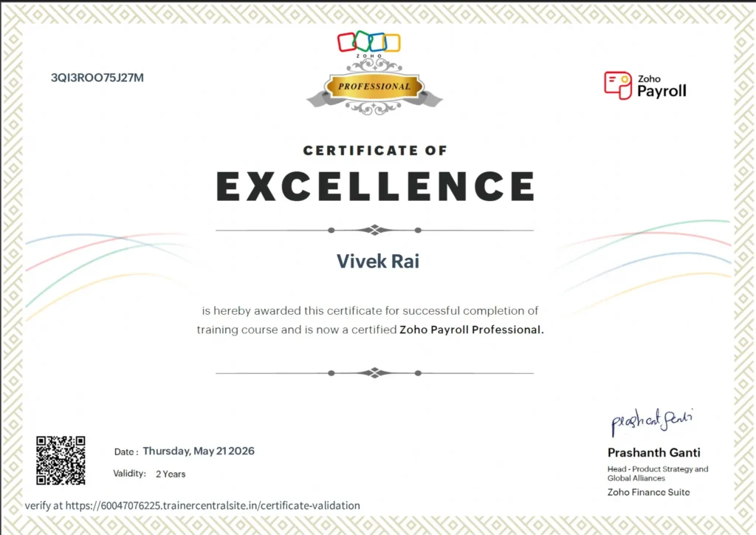Click the Zoho colored squares logo
The width and height of the screenshot is (756, 535).
(369, 42)
